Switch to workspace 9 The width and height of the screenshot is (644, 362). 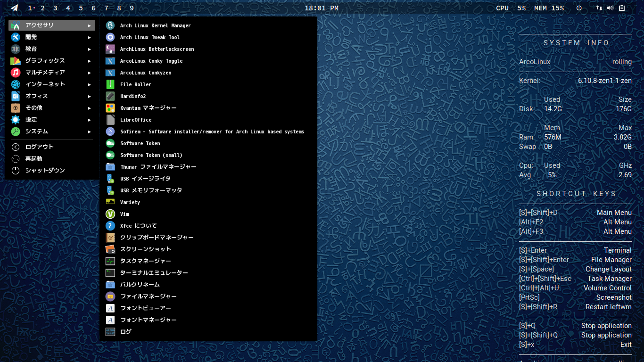pyautogui.click(x=132, y=8)
